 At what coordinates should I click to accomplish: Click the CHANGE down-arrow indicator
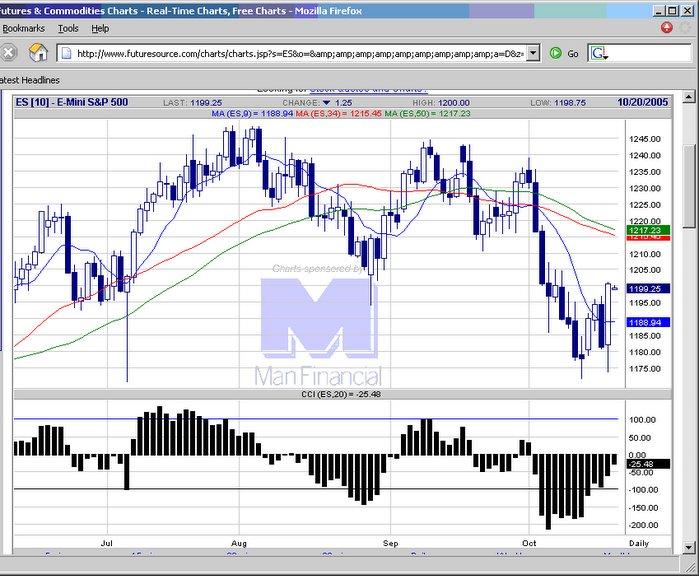pos(327,103)
